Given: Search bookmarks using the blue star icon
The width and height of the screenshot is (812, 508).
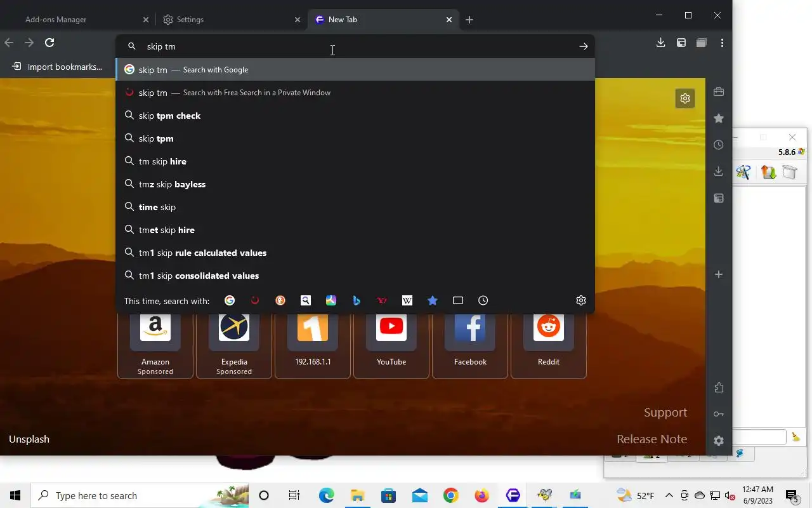Looking at the screenshot, I should [x=433, y=300].
